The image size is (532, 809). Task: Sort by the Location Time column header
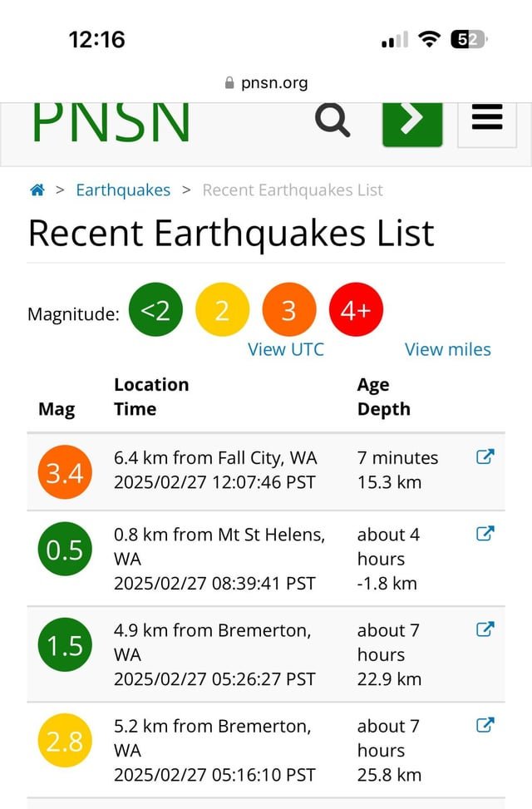151,396
